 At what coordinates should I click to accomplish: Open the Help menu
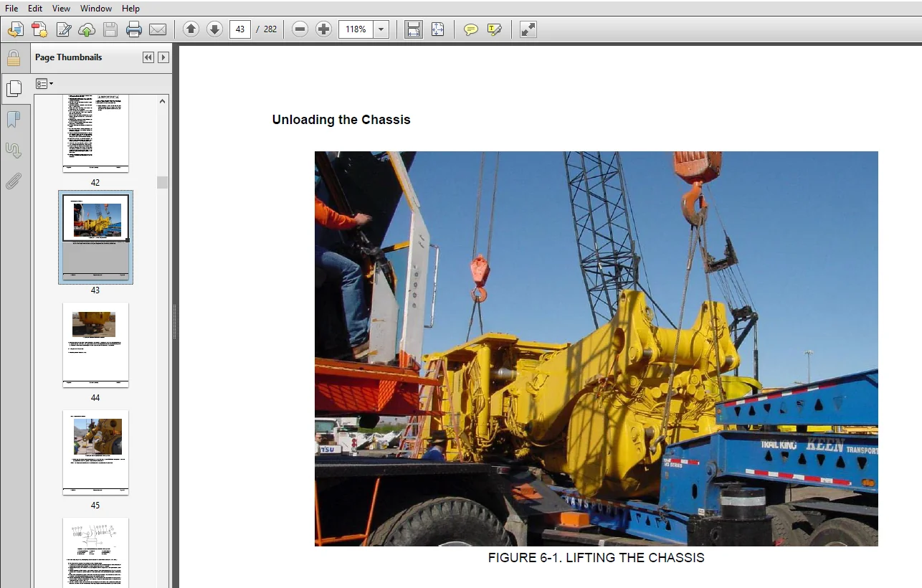point(130,9)
